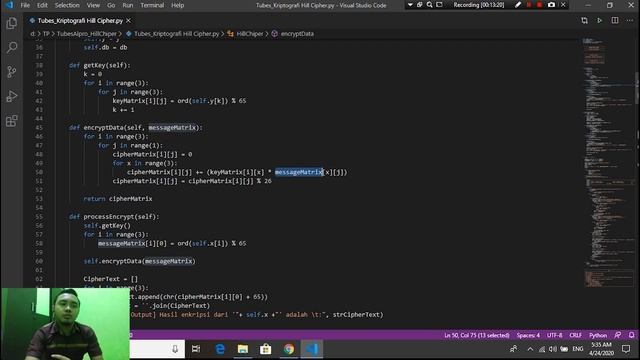This screenshot has width=640, height=360.
Task: Split the editor to the right
Action: pos(615,20)
